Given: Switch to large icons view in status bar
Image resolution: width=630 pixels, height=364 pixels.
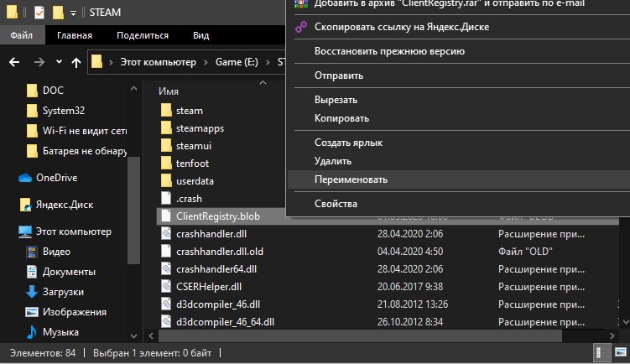Looking at the screenshot, I should [x=621, y=352].
